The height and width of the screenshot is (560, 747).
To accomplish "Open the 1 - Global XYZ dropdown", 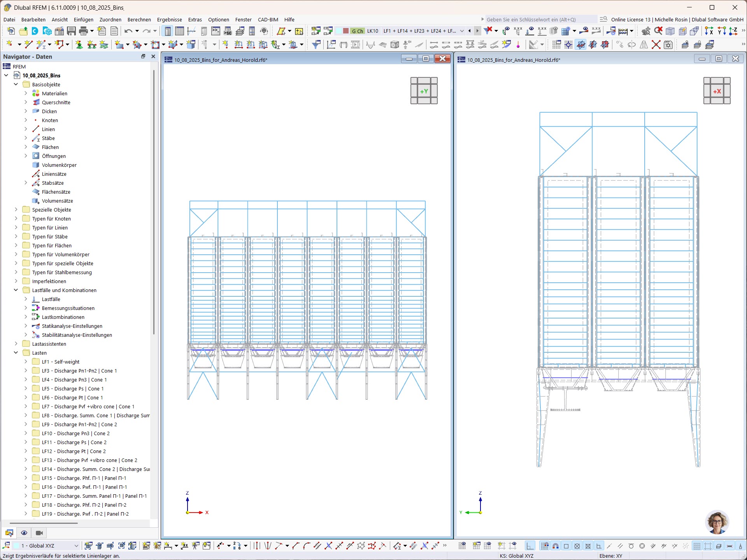I will (76, 546).
